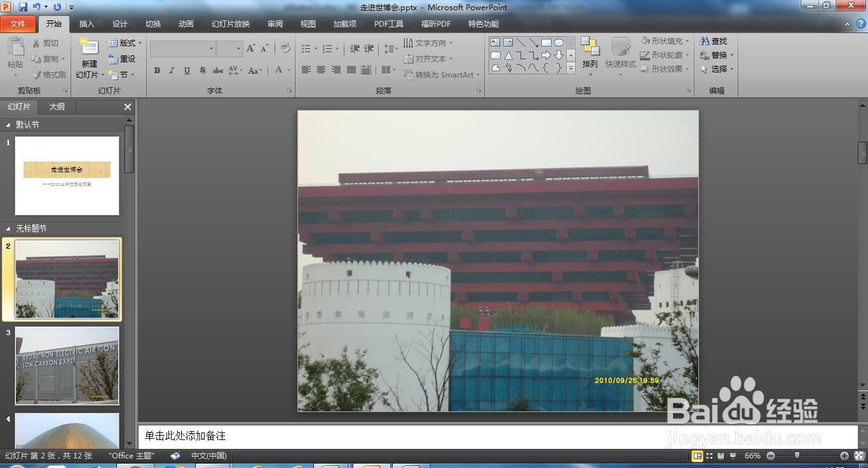Open the Insert (插入) ribbon tab
The width and height of the screenshot is (868, 468).
(x=86, y=24)
